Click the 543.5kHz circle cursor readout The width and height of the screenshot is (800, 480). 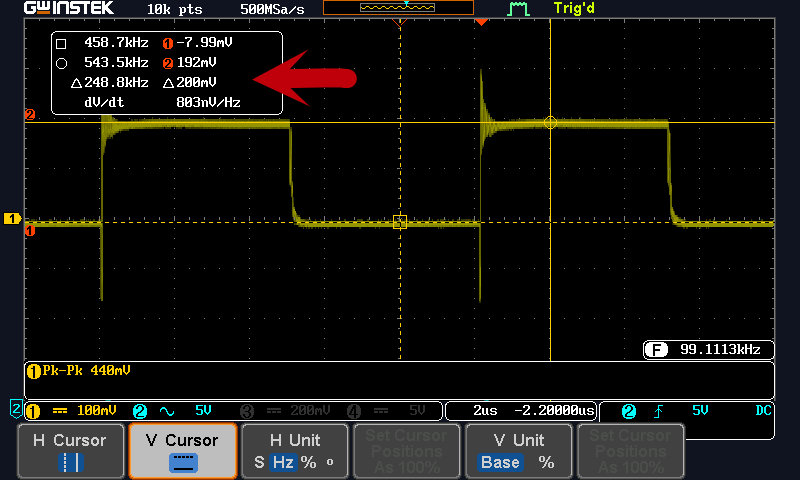[x=116, y=62]
